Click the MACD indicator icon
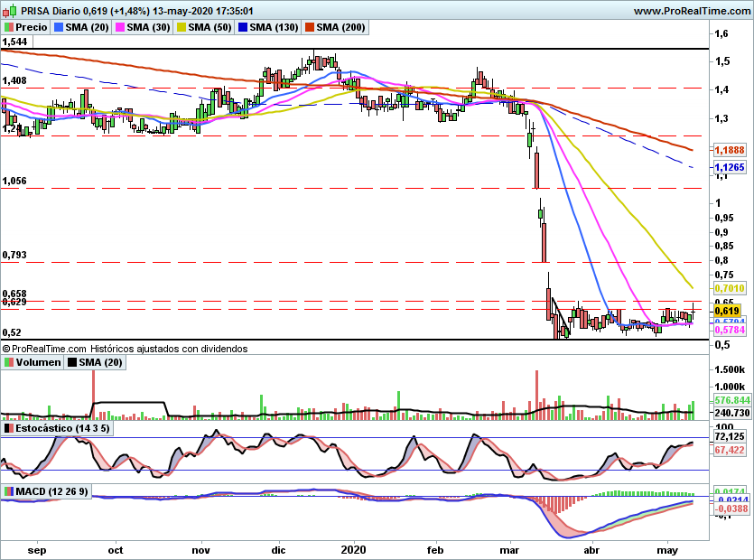The width and height of the screenshot is (754, 560). coord(9,491)
